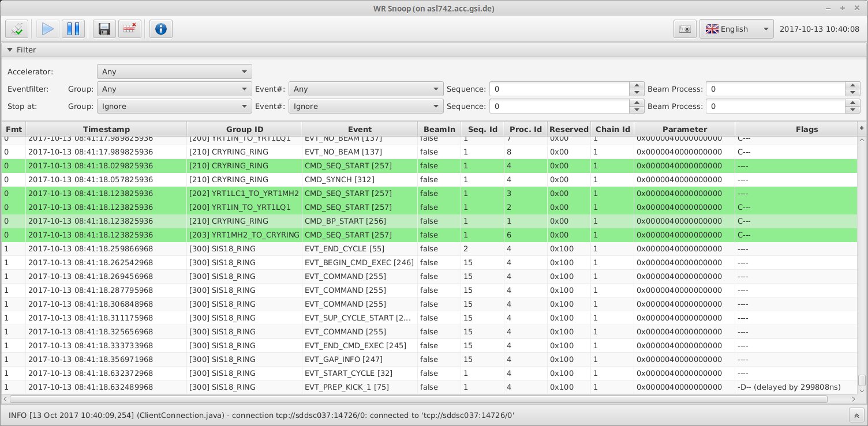Open the Accelerator dropdown
This screenshot has width=868, height=426.
[x=174, y=72]
